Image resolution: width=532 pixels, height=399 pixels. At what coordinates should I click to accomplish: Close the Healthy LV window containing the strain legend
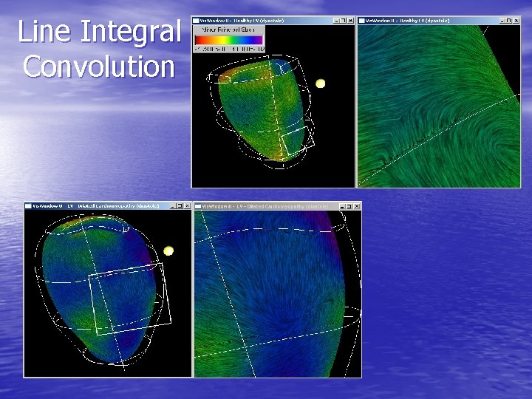click(350, 21)
